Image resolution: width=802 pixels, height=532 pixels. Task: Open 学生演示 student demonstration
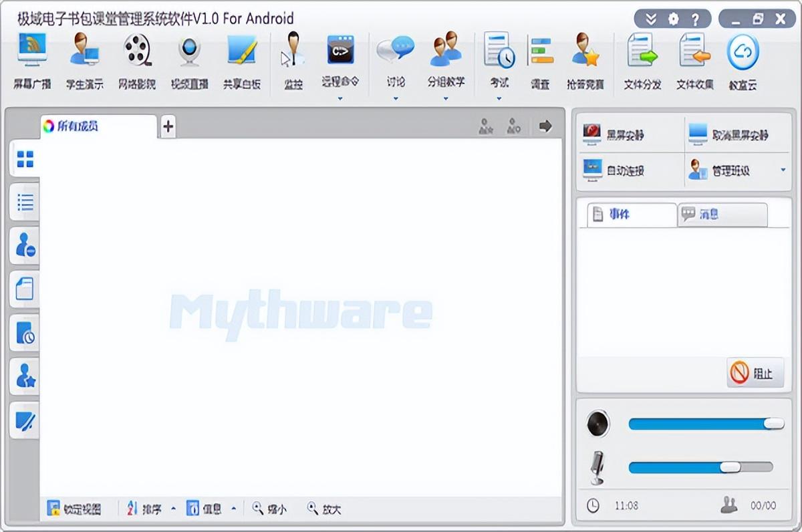tap(84, 62)
